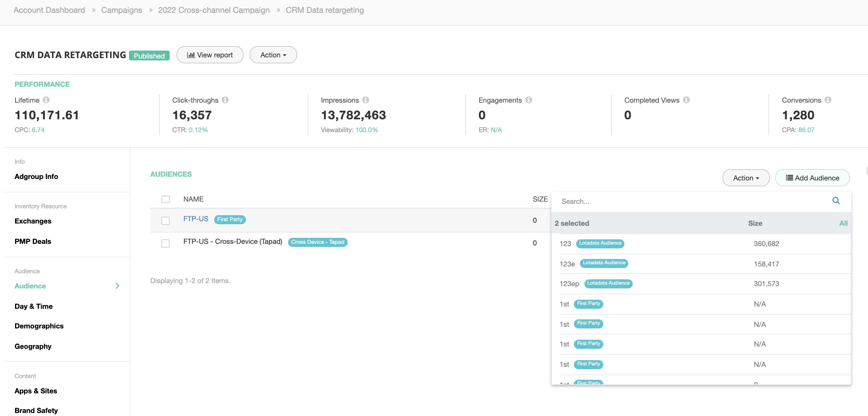Open the FTP-US audience link
Image resolution: width=868 pixels, height=416 pixels.
click(196, 219)
